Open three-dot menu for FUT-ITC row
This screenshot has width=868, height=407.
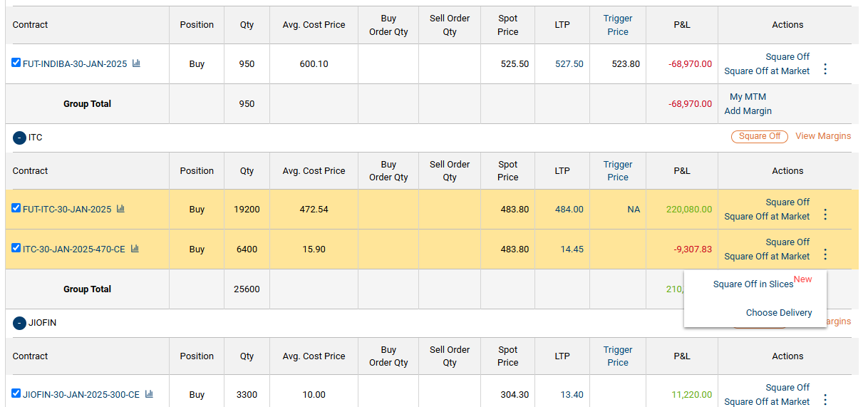(x=825, y=215)
